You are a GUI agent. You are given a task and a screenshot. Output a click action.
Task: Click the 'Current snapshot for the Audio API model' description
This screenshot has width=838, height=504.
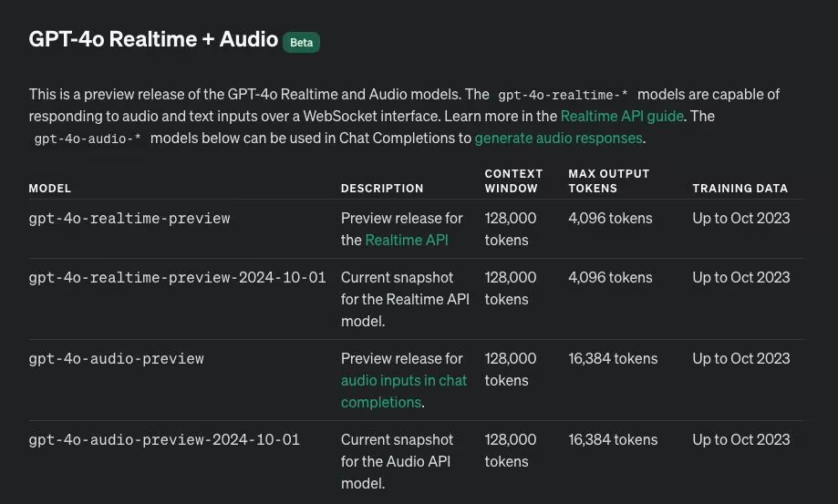pos(397,462)
